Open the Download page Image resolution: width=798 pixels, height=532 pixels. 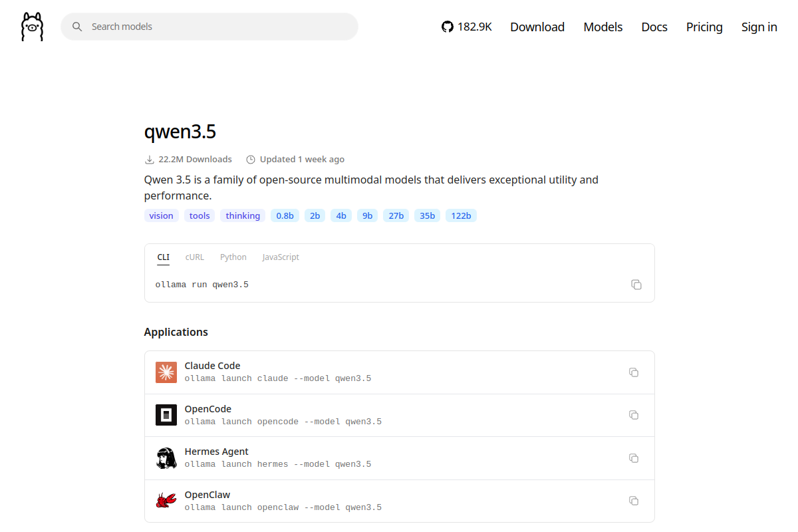(x=537, y=27)
